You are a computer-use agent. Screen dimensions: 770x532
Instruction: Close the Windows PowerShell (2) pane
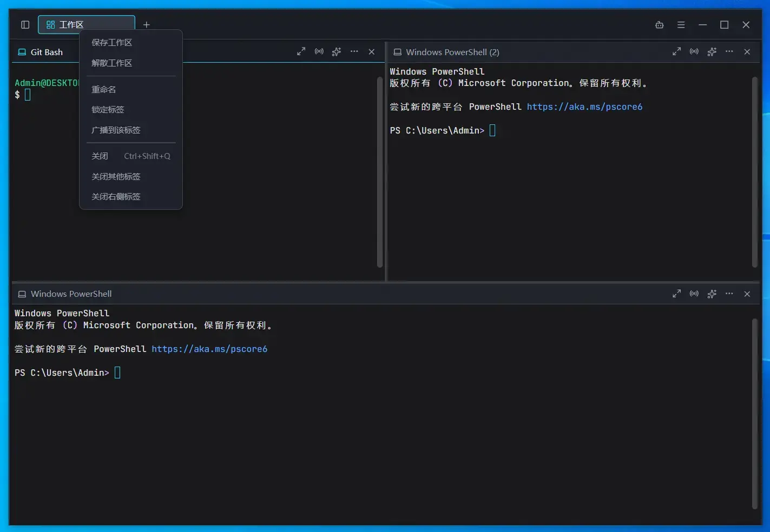click(747, 52)
